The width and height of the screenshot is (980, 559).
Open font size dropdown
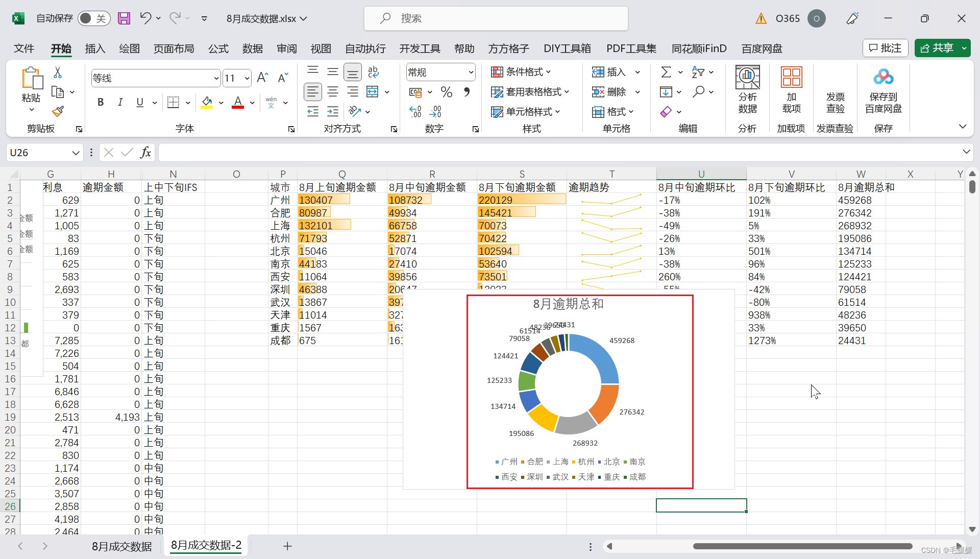coord(247,78)
